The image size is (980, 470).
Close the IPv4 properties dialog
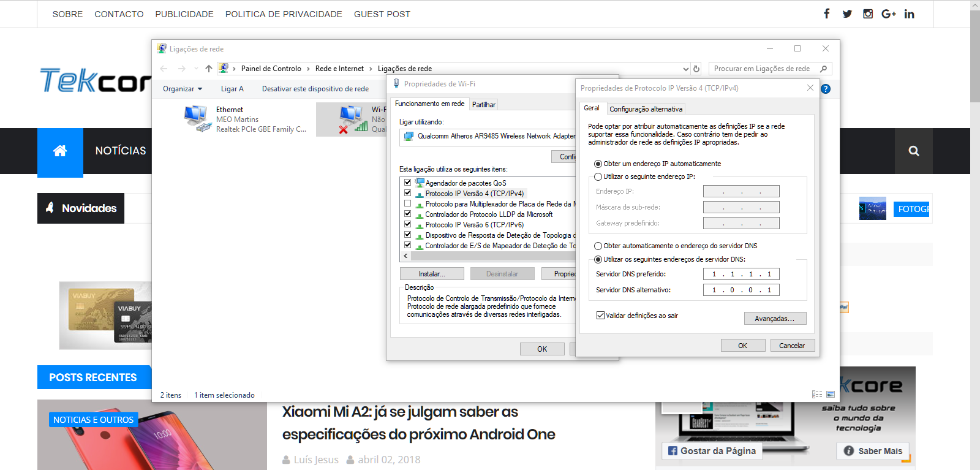(x=810, y=88)
